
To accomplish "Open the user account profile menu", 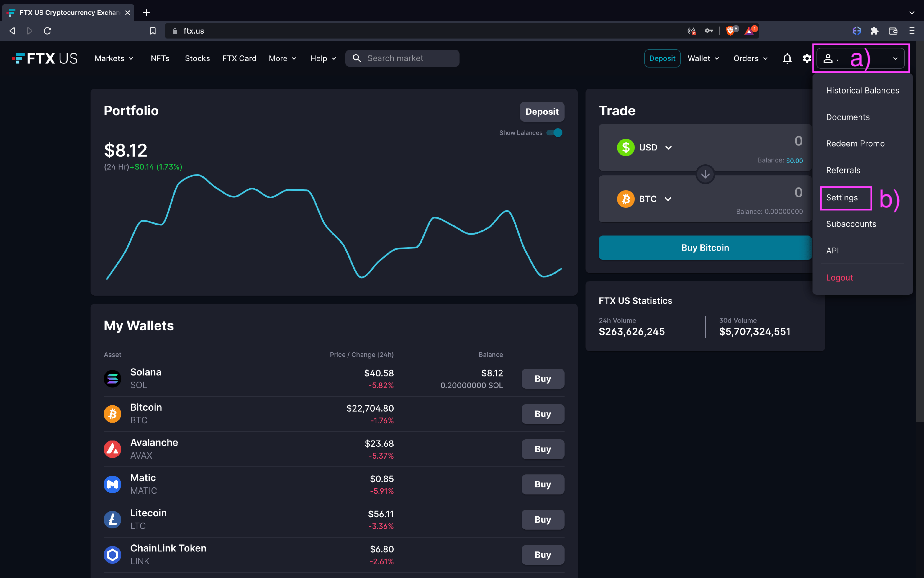I will click(x=861, y=59).
